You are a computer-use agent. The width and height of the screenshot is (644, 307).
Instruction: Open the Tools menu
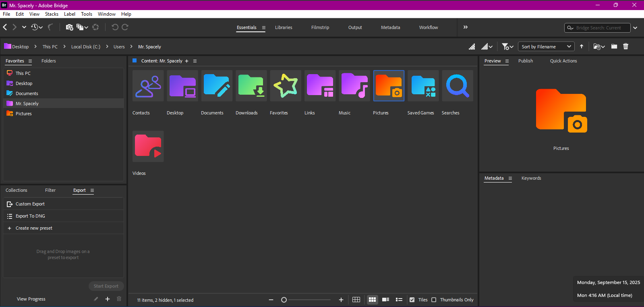point(87,14)
